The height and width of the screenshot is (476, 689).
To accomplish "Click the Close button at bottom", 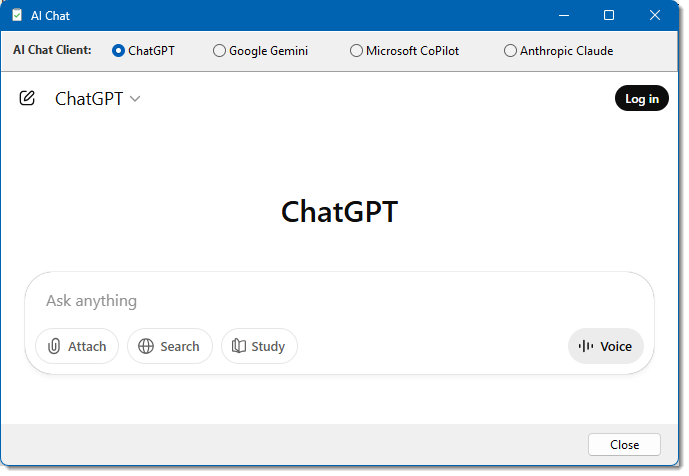I will pyautogui.click(x=624, y=445).
